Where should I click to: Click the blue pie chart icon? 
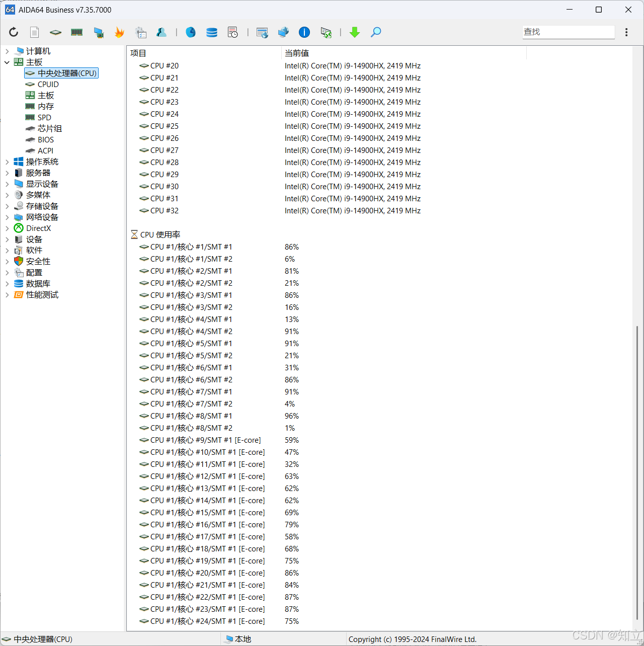tap(191, 32)
